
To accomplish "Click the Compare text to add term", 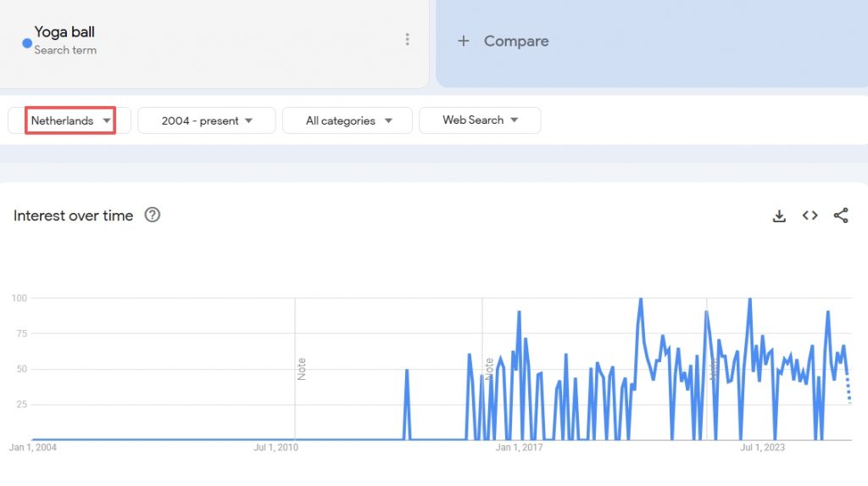I will [x=515, y=41].
